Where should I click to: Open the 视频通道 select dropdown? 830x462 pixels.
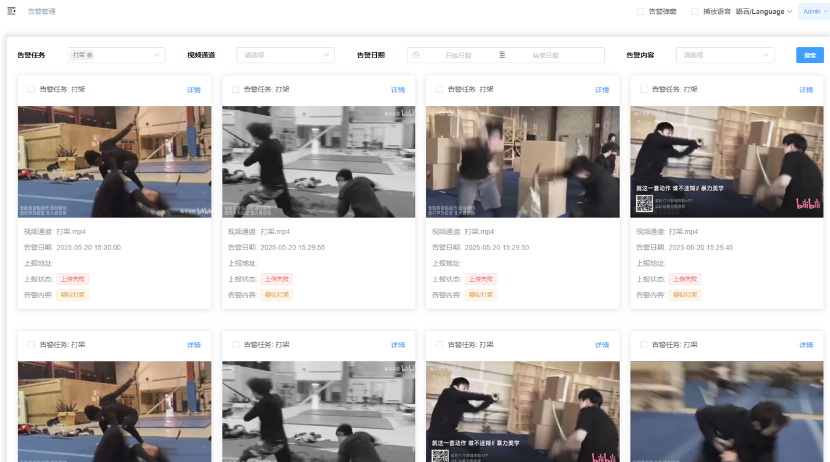(285, 55)
